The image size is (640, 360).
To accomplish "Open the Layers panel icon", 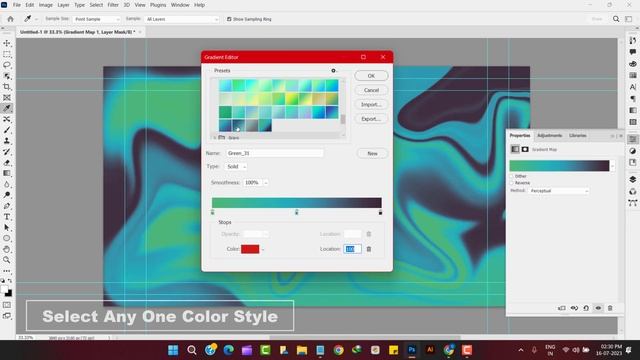I will click(x=633, y=180).
